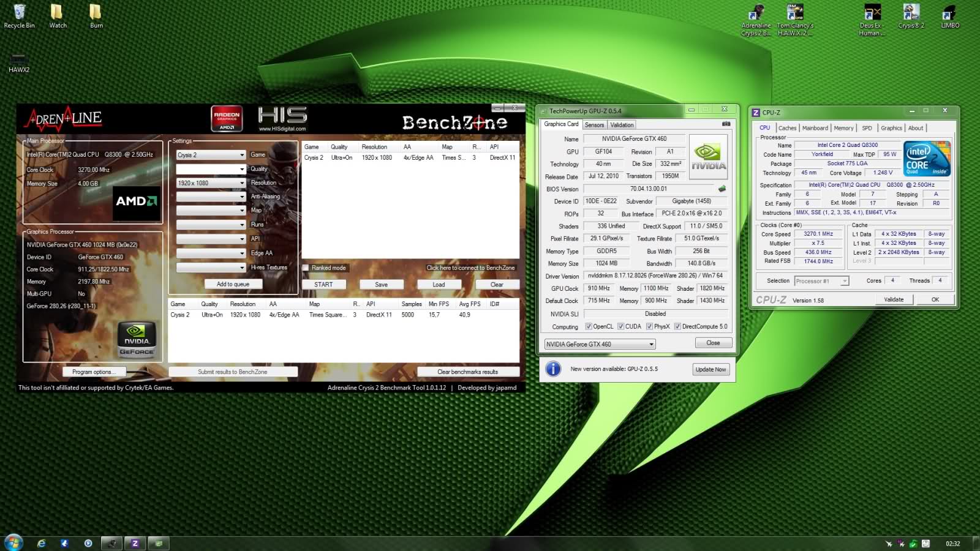Click the Add to queue button
The image size is (980, 551).
[233, 284]
